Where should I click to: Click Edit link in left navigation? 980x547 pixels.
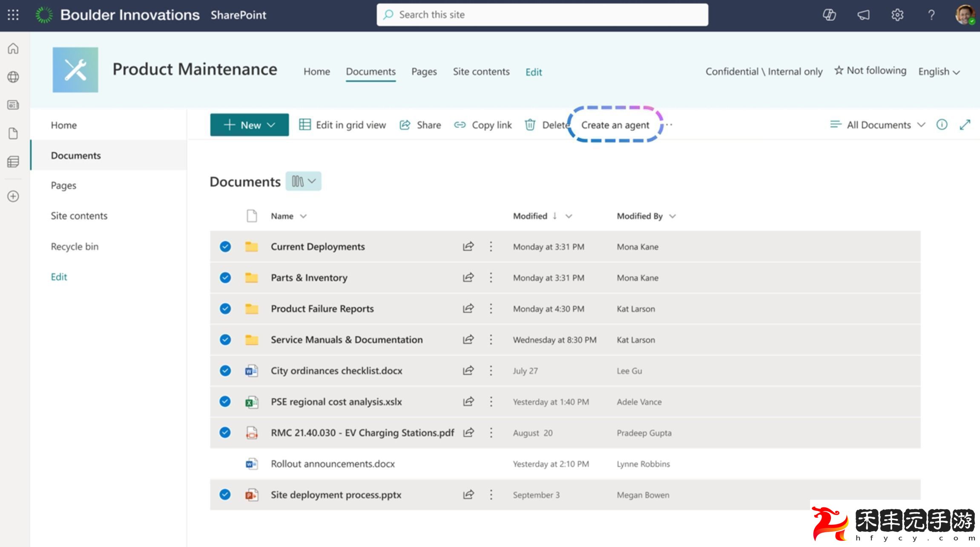click(x=59, y=277)
